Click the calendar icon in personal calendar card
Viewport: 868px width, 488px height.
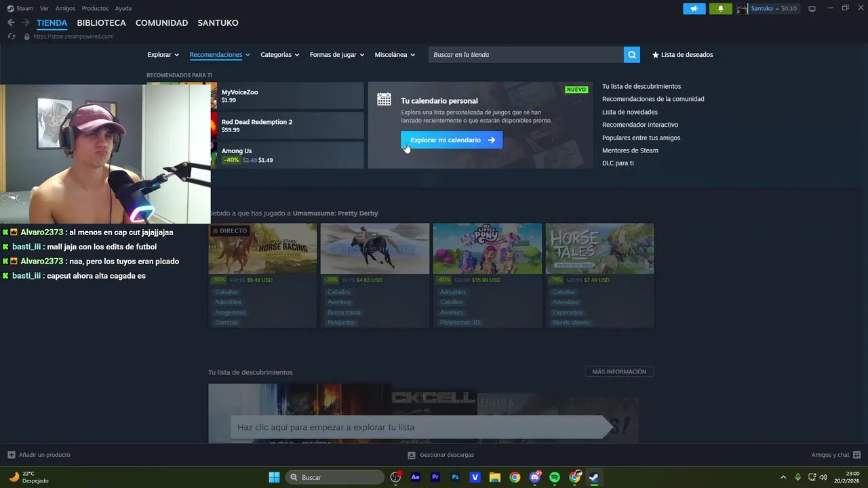384,99
